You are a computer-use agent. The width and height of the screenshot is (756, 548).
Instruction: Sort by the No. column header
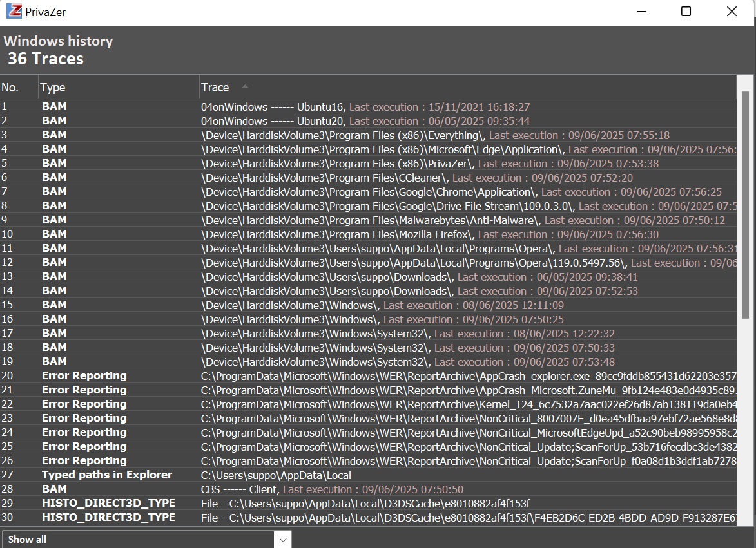10,88
